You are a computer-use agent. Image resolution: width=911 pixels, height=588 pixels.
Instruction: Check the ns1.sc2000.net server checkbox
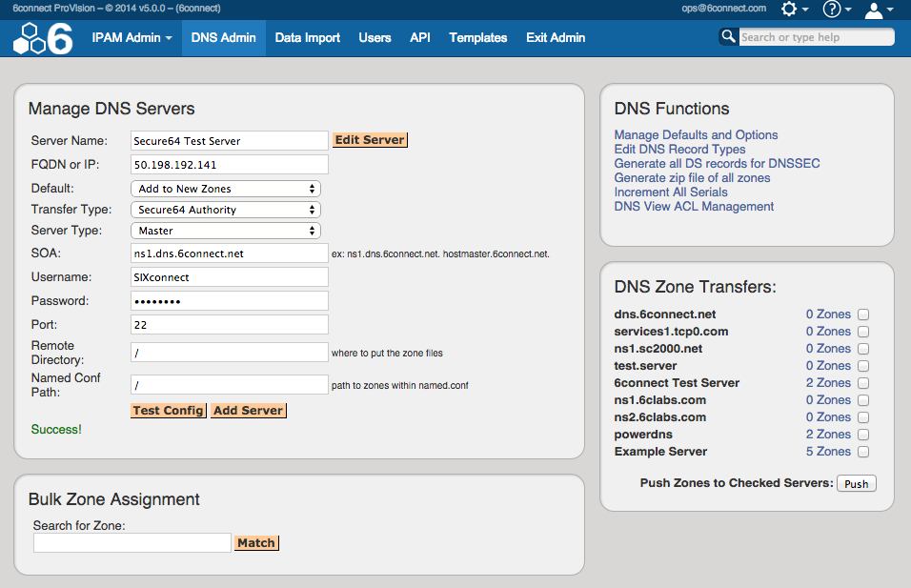tap(863, 349)
